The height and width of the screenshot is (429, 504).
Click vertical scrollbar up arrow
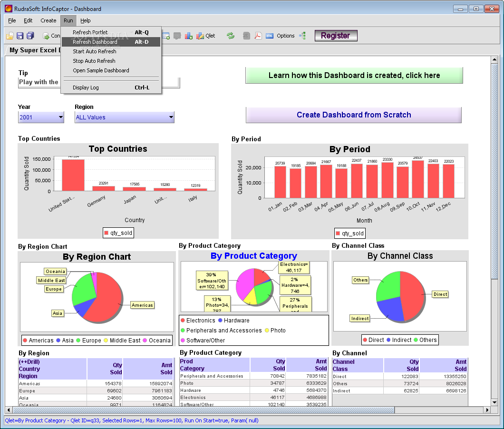(x=494, y=59)
